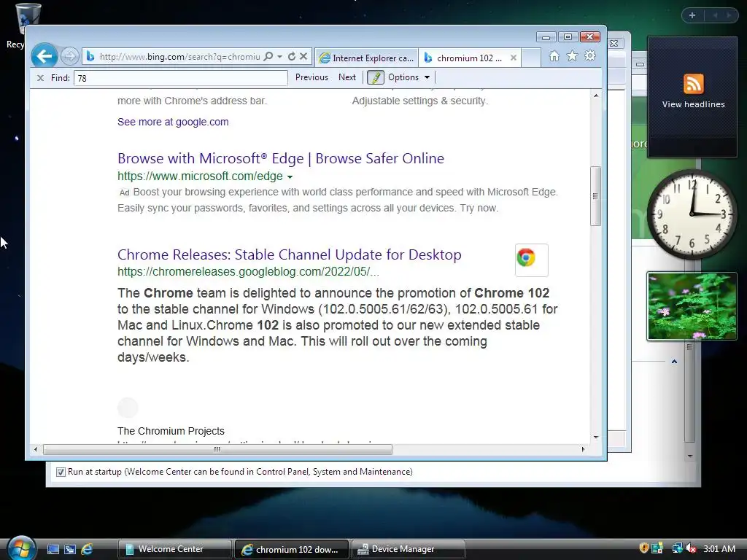The image size is (747, 560).
Task: Click the IE forward arrow button
Action: pos(69,57)
